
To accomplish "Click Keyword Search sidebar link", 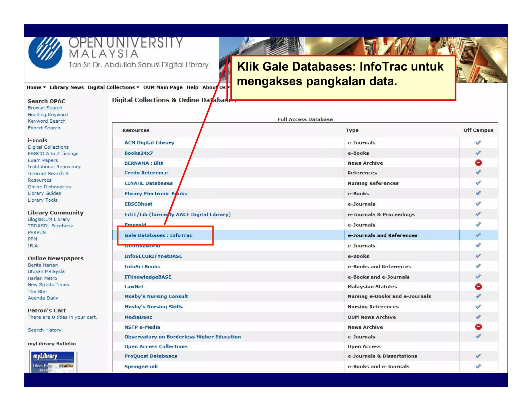I will (46, 121).
